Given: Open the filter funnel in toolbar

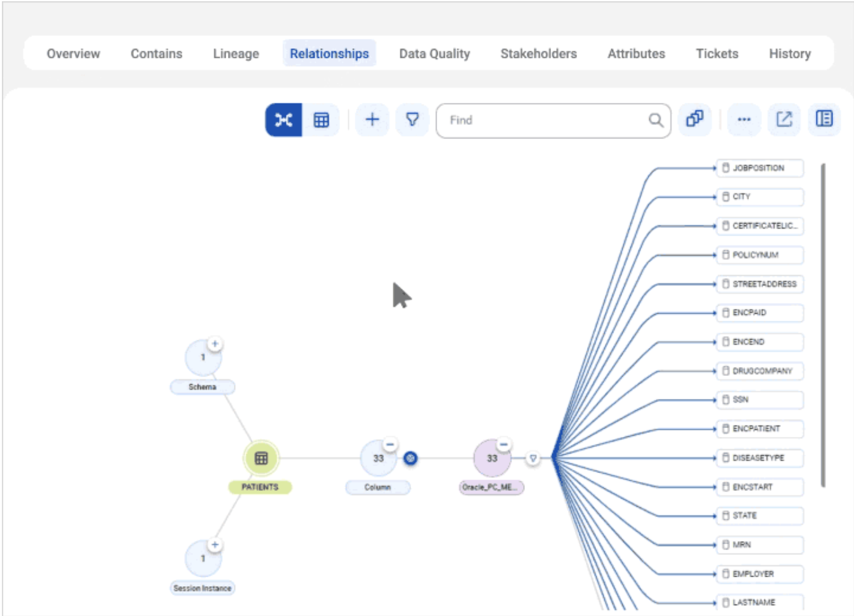Looking at the screenshot, I should (x=412, y=119).
